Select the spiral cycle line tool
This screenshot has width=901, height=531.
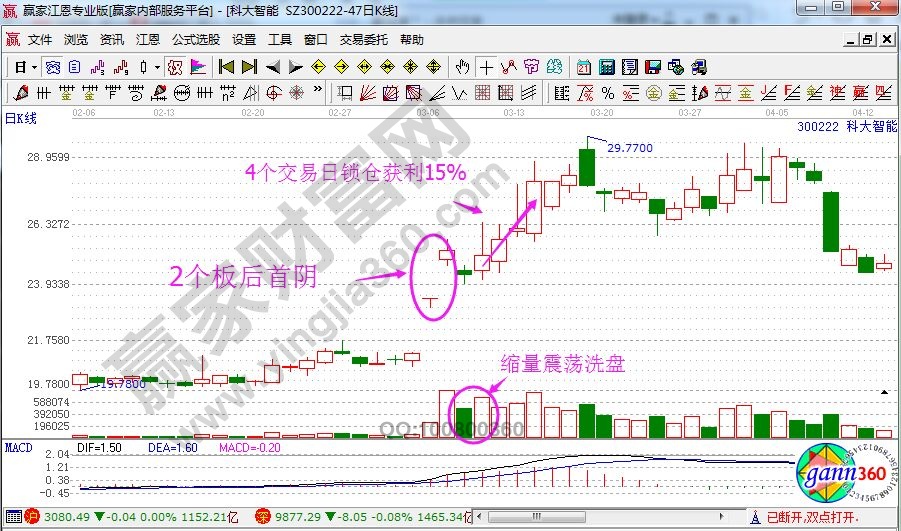tap(136, 92)
